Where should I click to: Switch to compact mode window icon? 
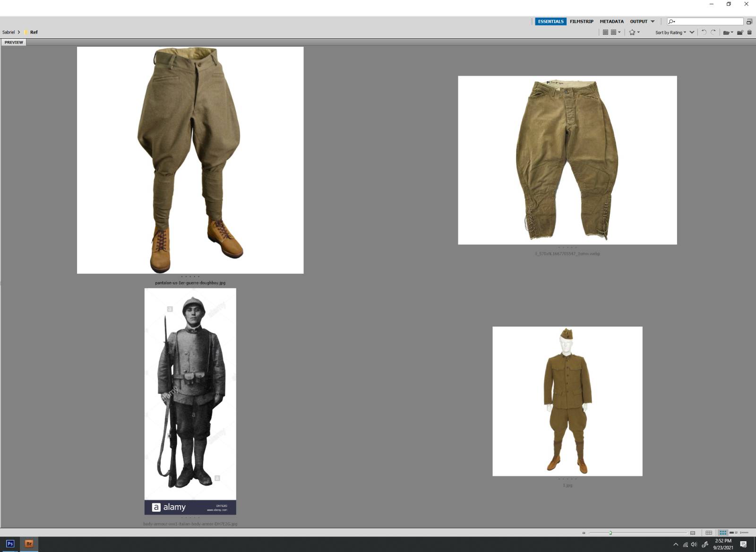click(749, 22)
